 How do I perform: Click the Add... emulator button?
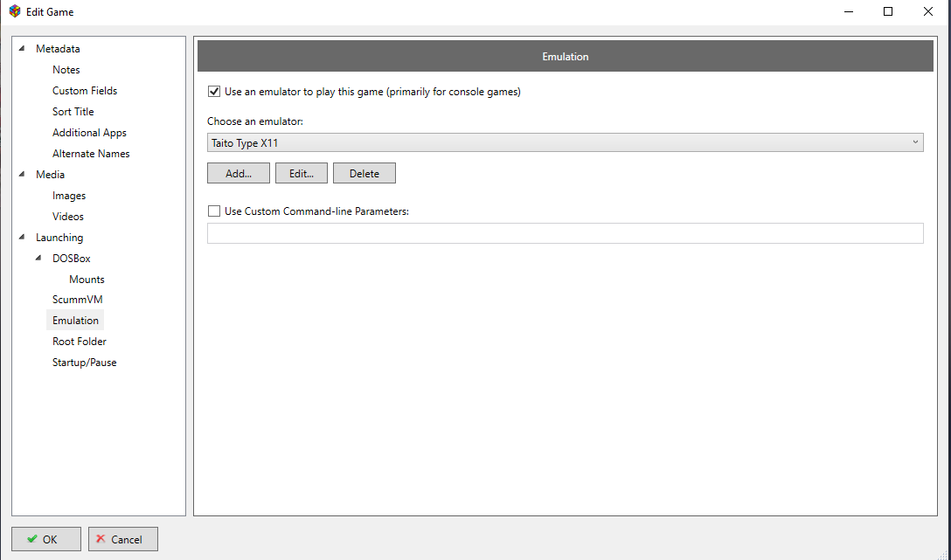[x=239, y=173]
